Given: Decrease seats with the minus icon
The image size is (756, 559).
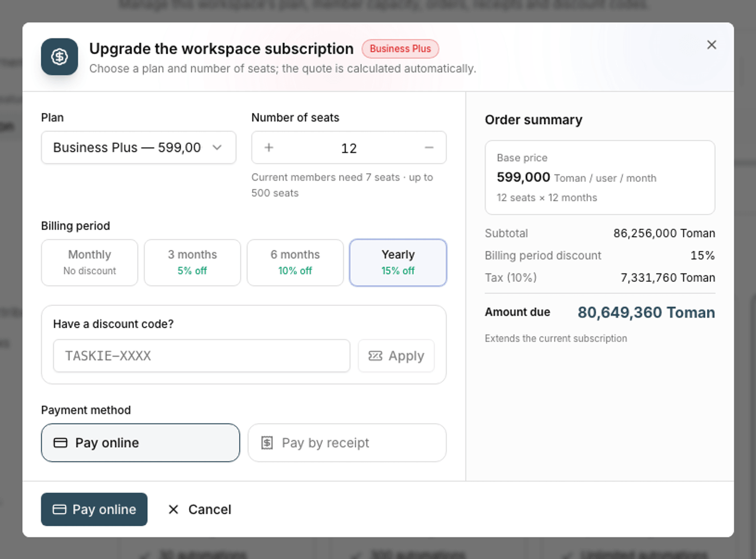Looking at the screenshot, I should pos(429,148).
